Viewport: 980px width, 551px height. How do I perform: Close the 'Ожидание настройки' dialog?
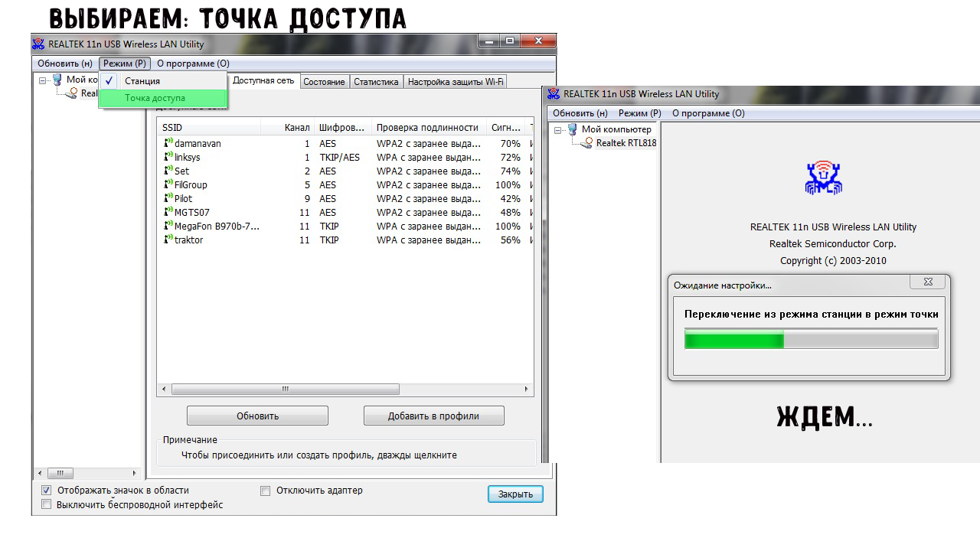click(x=927, y=282)
